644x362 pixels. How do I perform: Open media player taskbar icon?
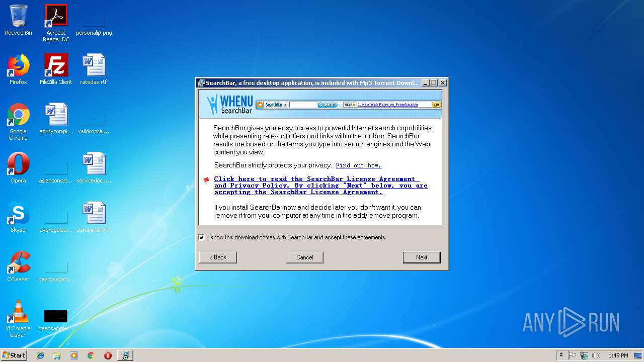pos(74,355)
